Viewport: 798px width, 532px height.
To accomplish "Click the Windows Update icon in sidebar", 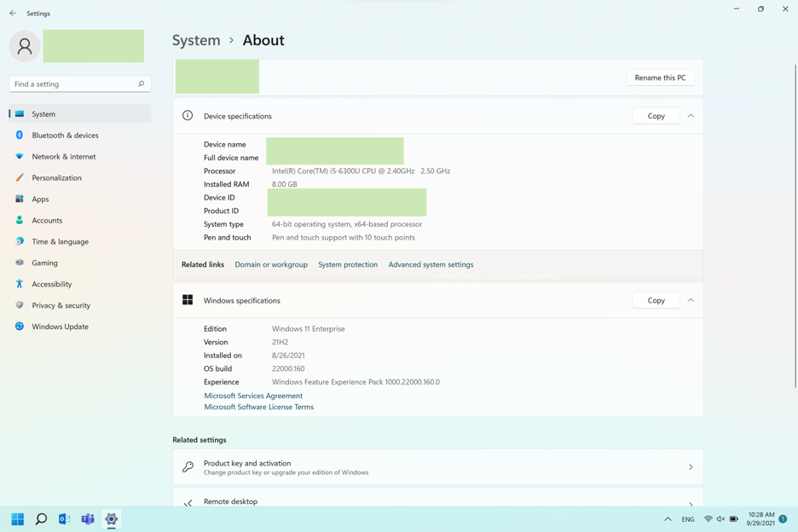I will click(20, 327).
